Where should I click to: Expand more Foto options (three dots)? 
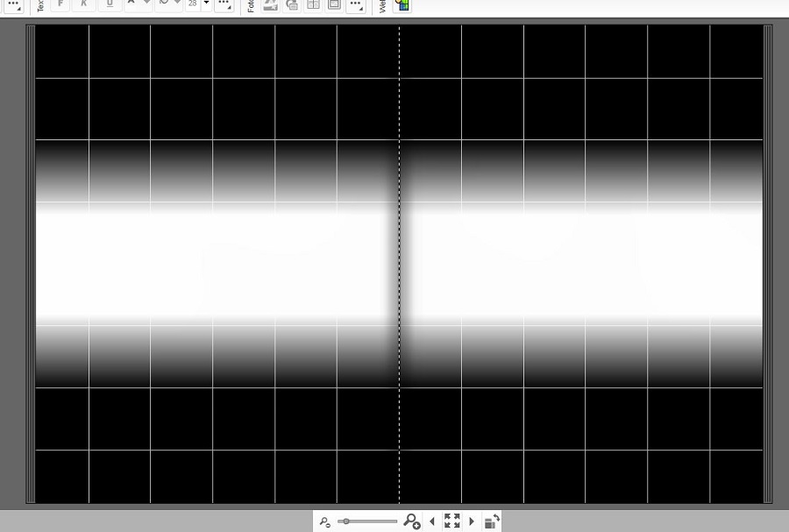click(x=356, y=5)
